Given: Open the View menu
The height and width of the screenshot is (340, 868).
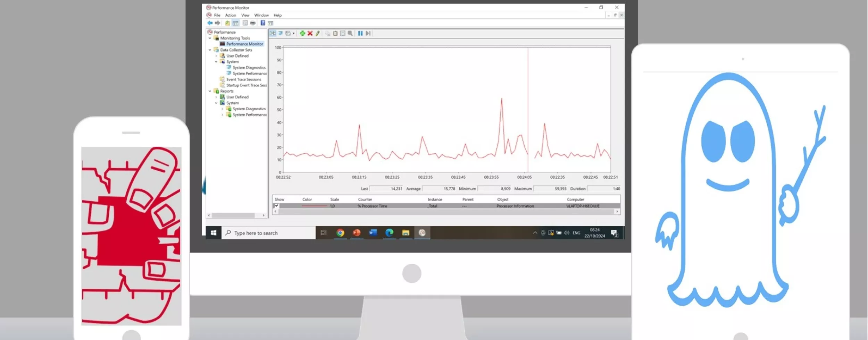Looking at the screenshot, I should point(245,15).
